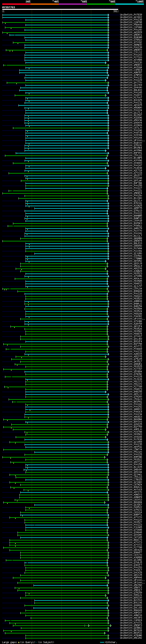The image size is (146, 644).
Task: Click the UniRef100_Q7M191 label
Action: (131, 145)
